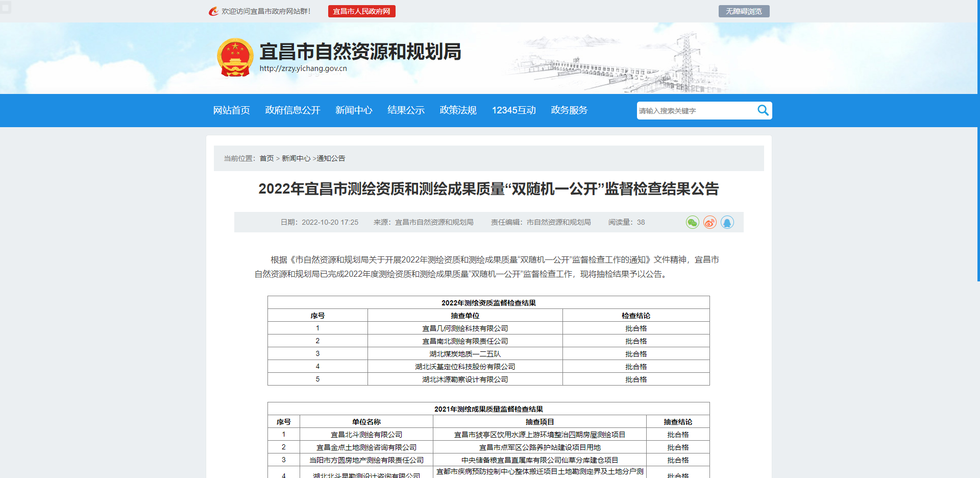Viewport: 980px width, 478px height.
Task: Share the article via WeChat icon
Action: pos(692,222)
